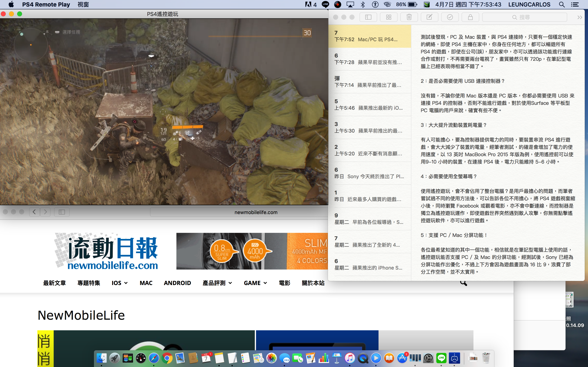Switch Notes to attachments grid view
This screenshot has height=367, width=588.
[x=389, y=17]
